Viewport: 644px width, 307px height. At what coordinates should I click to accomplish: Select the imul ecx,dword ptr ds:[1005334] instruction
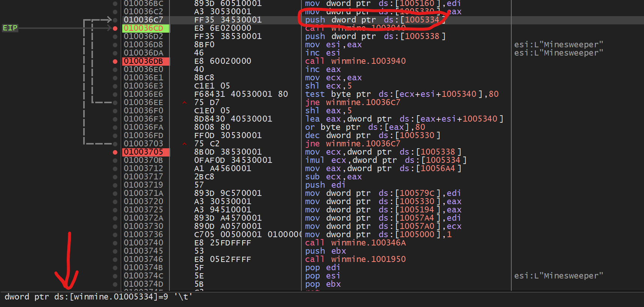[386, 160]
